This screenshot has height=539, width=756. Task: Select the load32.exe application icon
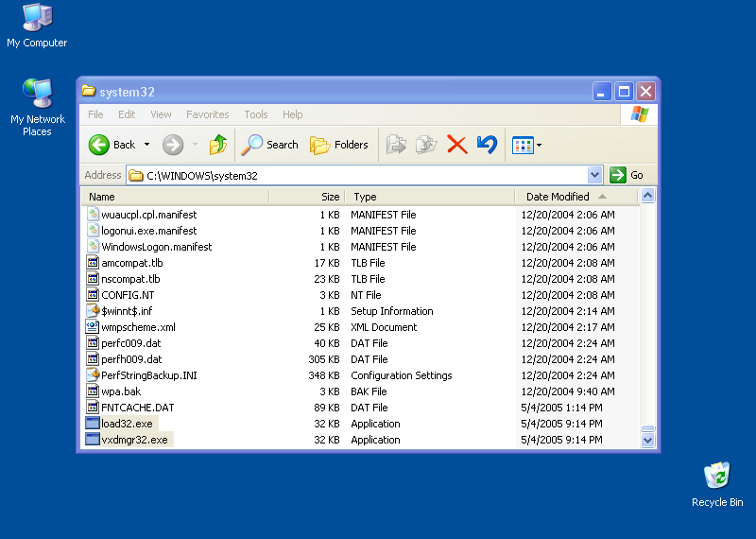pos(93,424)
